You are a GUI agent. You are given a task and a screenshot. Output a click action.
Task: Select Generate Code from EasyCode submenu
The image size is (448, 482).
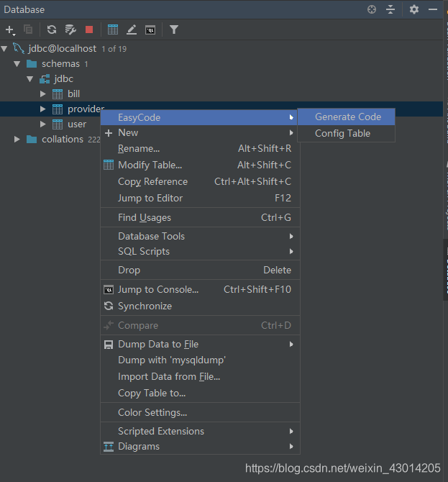coord(347,117)
